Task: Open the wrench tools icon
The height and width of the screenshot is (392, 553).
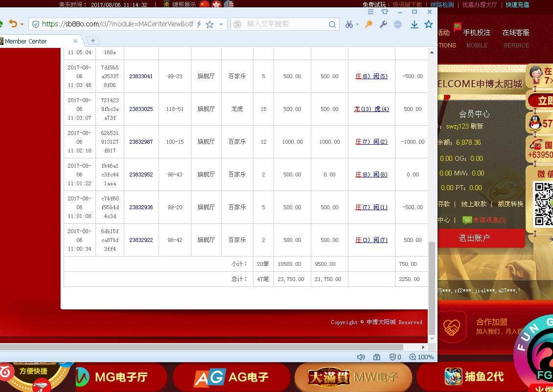Action: pos(383,24)
